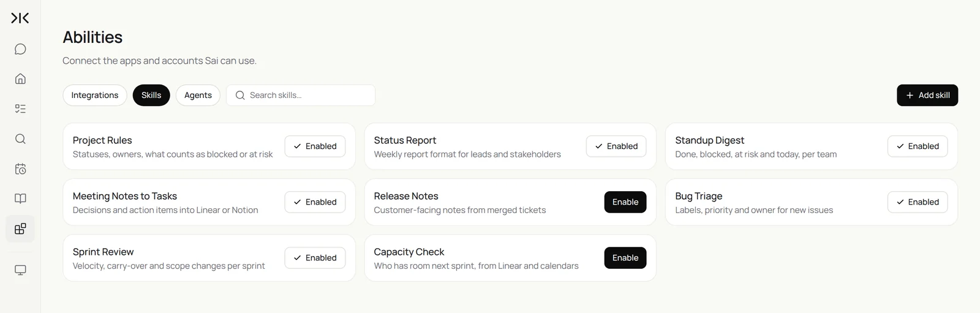The image size is (980, 313).
Task: Open the calendar clock sidebar icon
Action: pos(20,168)
